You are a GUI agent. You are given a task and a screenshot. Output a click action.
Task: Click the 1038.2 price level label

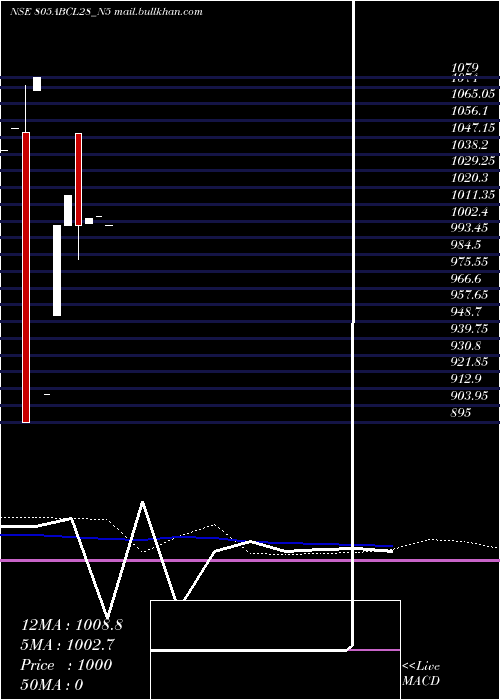point(469,145)
